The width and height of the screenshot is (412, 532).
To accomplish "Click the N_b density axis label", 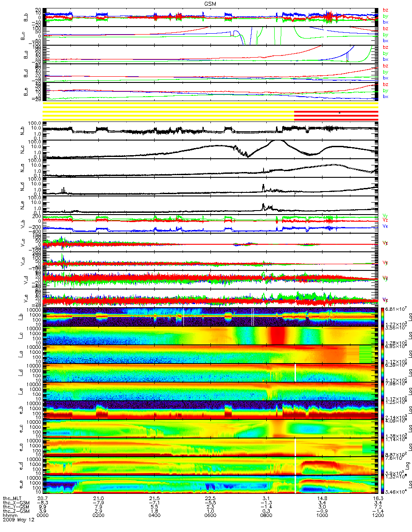I will pos(23,131).
